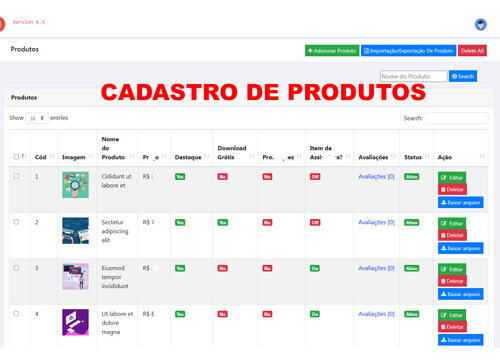
Task: Focus the Nome do Produto search field
Action: tap(413, 76)
